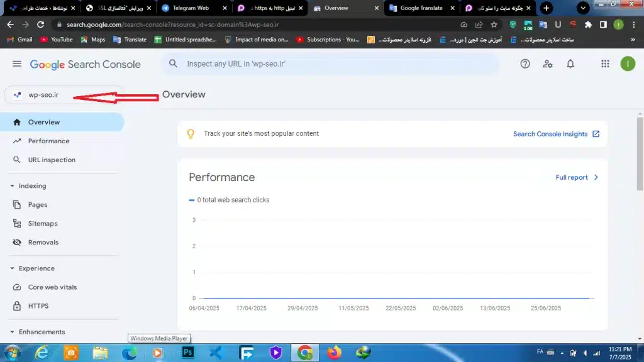
Task: Open Performance in the sidebar
Action: tap(48, 141)
